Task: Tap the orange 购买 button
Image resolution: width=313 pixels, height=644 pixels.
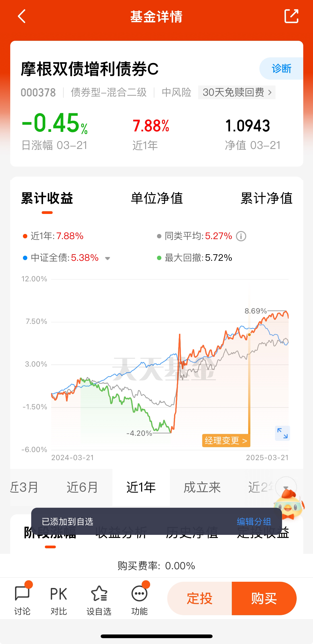Action: coord(264,599)
